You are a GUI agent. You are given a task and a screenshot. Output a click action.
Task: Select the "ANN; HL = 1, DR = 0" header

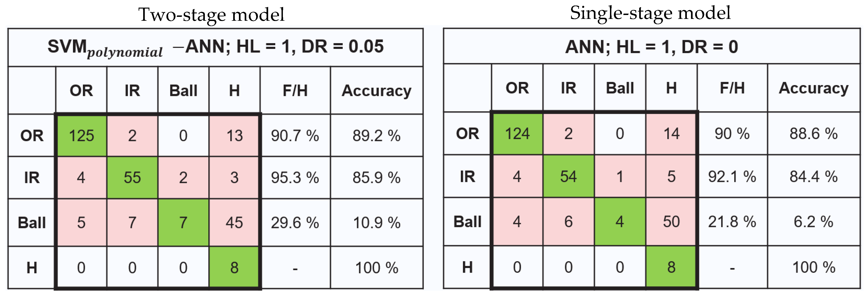651,47
